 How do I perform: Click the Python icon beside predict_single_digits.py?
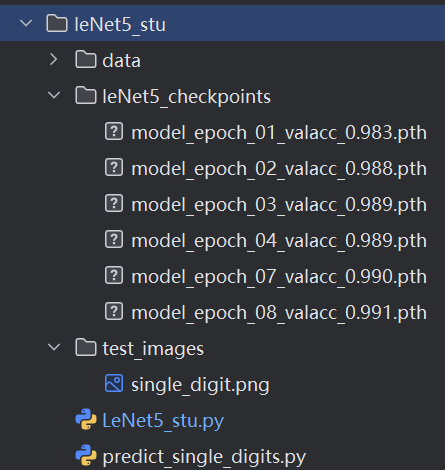(x=86, y=455)
